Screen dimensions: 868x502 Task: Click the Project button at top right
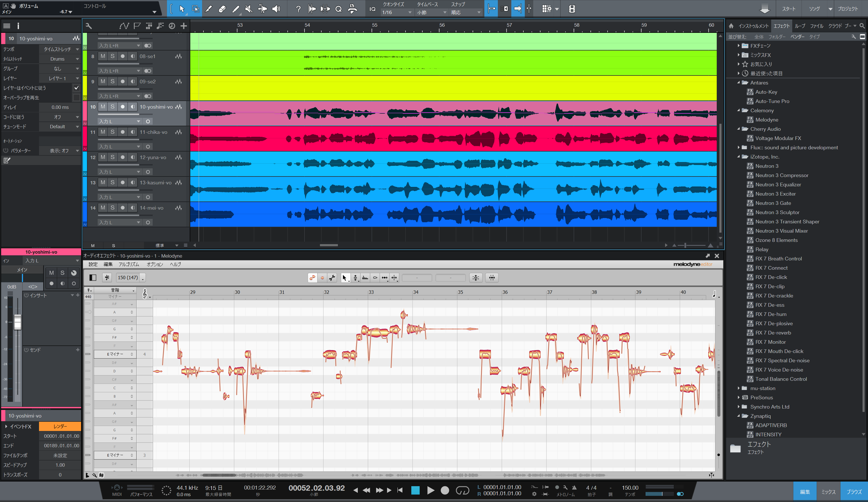(x=848, y=9)
